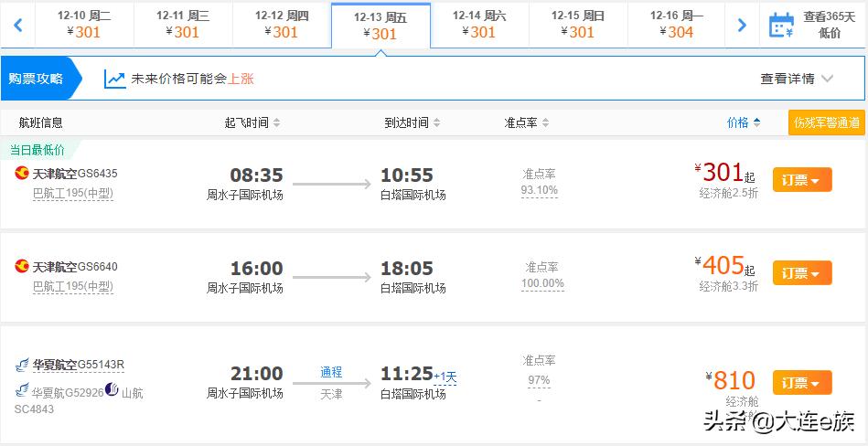Click the 未来价格可能会上涨 notice

tap(192, 79)
